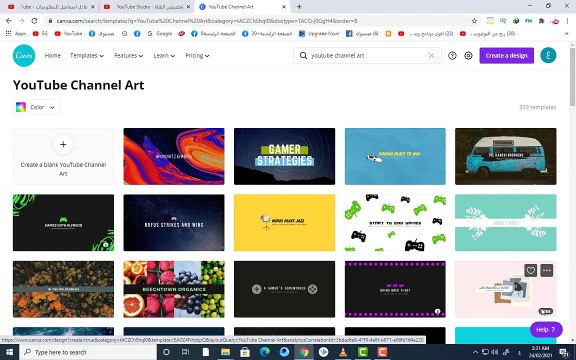Click the Canva search input field
The width and height of the screenshot is (576, 360).
[367, 55]
